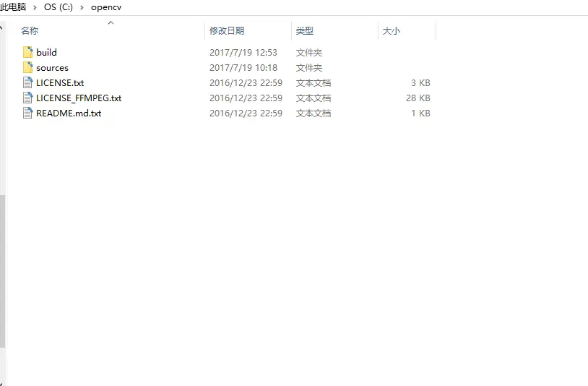The image size is (588, 386).
Task: Click the 2016/12/23 date of LICENSE.txt
Action: pyautogui.click(x=246, y=83)
